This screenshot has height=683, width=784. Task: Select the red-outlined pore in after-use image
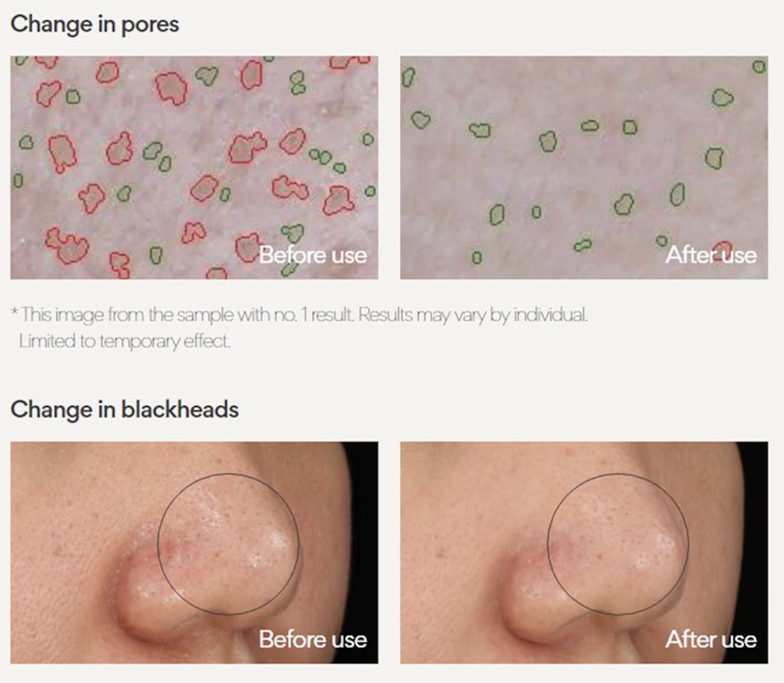pyautogui.click(x=722, y=246)
